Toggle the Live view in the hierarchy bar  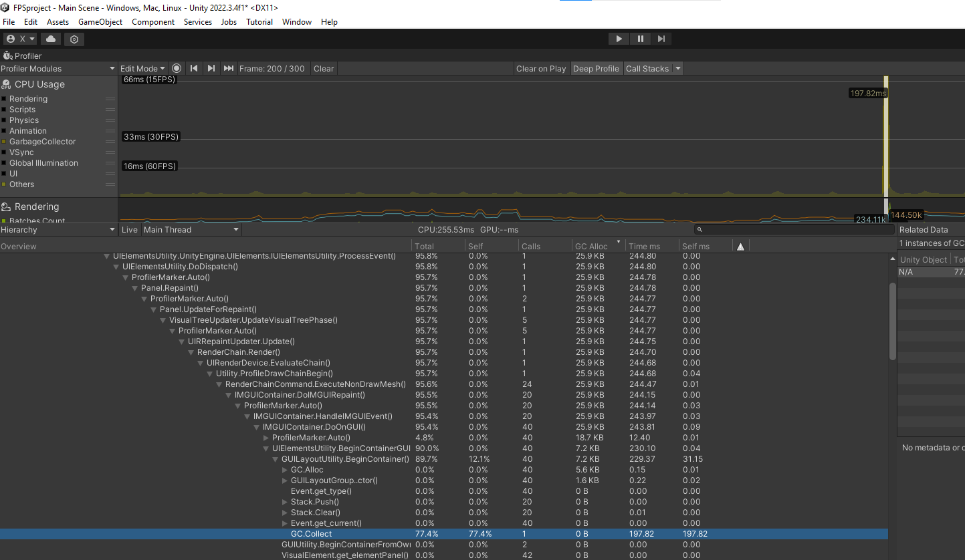click(129, 229)
